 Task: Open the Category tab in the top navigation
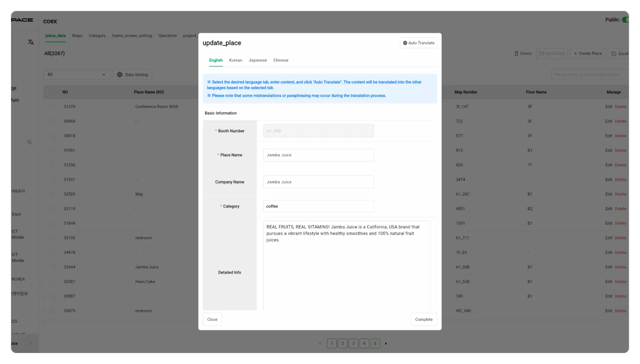[x=97, y=36]
